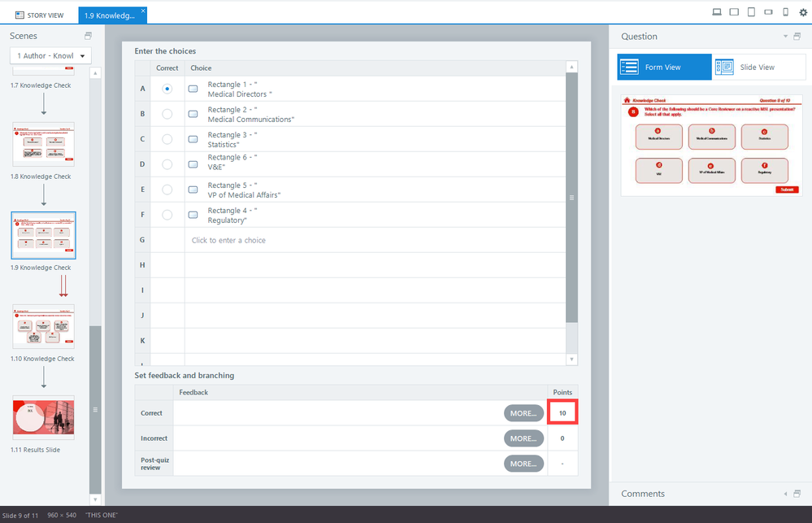Select the 1.9 Knowledge Check tab
The width and height of the screenshot is (812, 523).
pos(112,15)
